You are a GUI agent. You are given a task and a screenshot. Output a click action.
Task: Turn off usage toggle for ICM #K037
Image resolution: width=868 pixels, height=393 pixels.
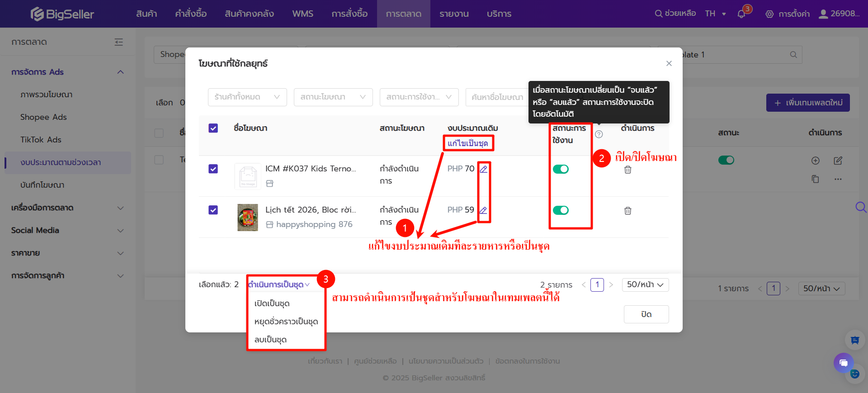point(561,169)
